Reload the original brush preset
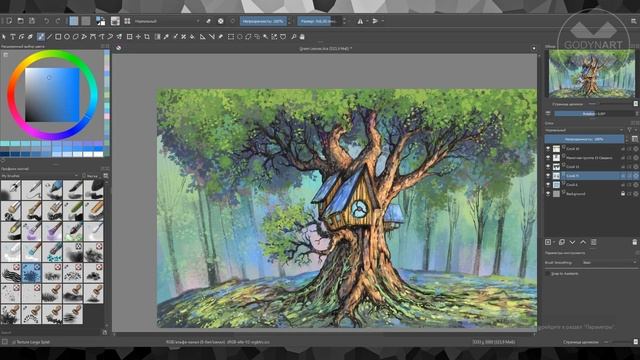640x360 pixels. coord(233,21)
